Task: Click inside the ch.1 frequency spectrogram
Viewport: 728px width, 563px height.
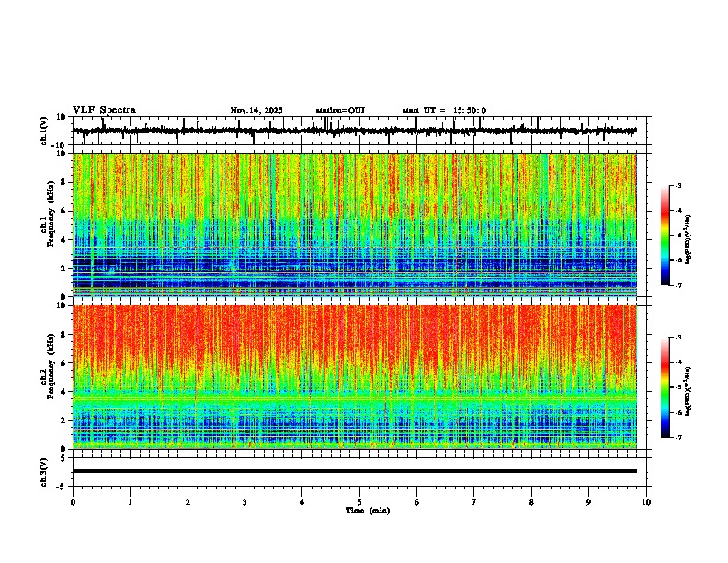Action: [x=355, y=224]
